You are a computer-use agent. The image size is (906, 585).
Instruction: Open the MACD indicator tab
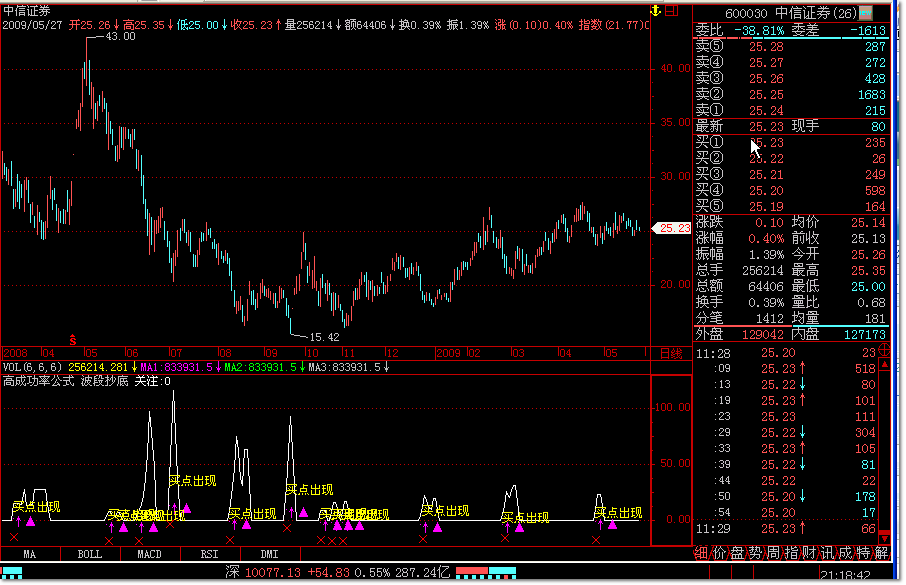pyautogui.click(x=150, y=554)
